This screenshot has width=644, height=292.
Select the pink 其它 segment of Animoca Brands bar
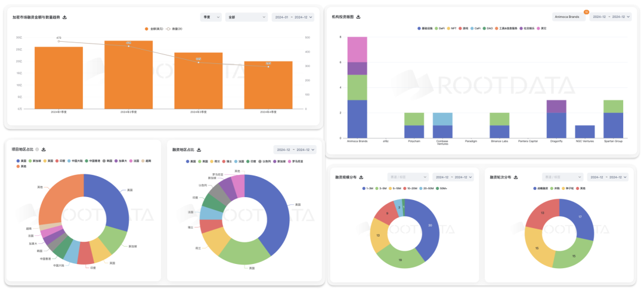pos(357,50)
